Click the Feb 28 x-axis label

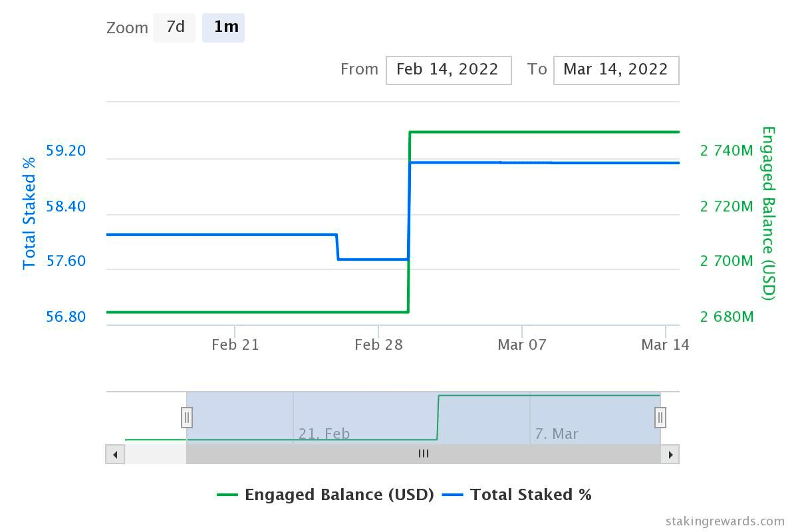pyautogui.click(x=378, y=344)
